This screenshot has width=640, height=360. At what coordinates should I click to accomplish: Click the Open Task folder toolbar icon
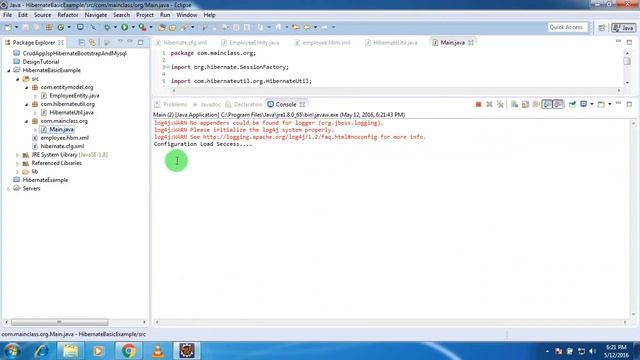pyautogui.click(x=172, y=27)
